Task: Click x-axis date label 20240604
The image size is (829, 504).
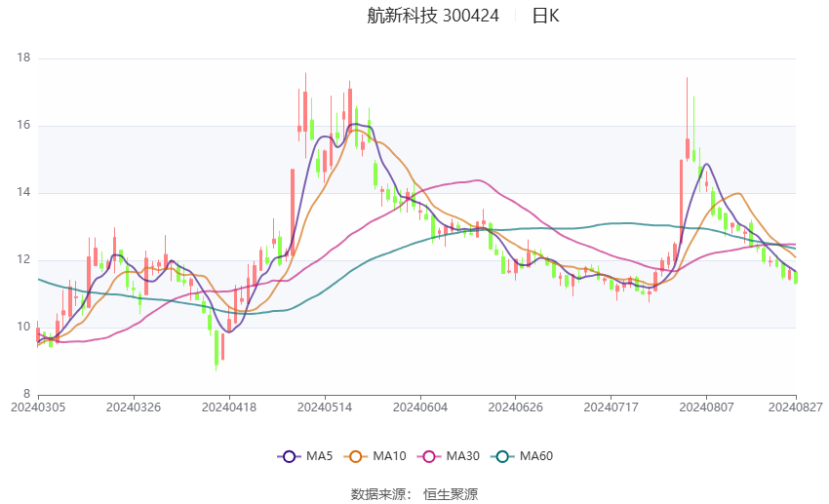Action: [420, 407]
